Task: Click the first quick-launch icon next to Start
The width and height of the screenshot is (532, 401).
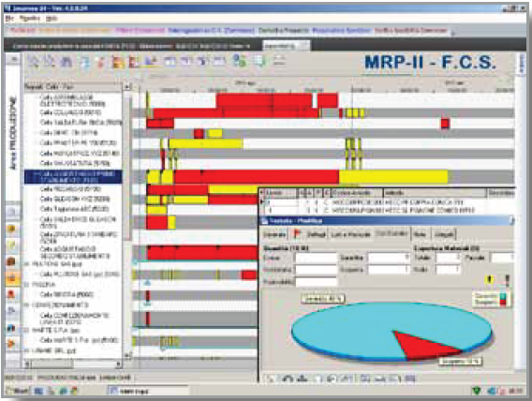Action: pyautogui.click(x=38, y=391)
